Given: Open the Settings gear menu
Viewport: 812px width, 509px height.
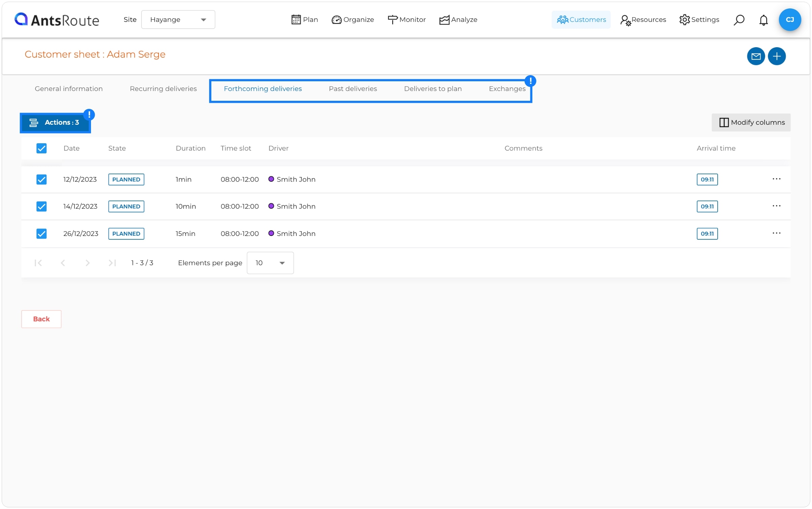Looking at the screenshot, I should (699, 20).
